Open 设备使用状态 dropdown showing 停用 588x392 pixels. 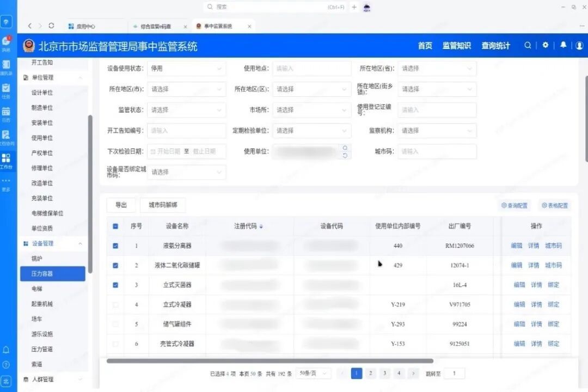tap(186, 69)
